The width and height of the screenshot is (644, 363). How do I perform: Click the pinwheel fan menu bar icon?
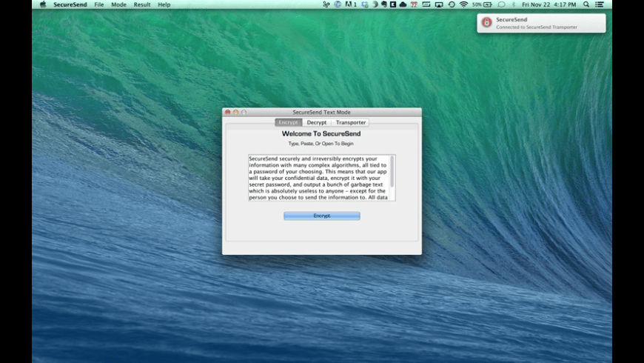click(x=326, y=4)
